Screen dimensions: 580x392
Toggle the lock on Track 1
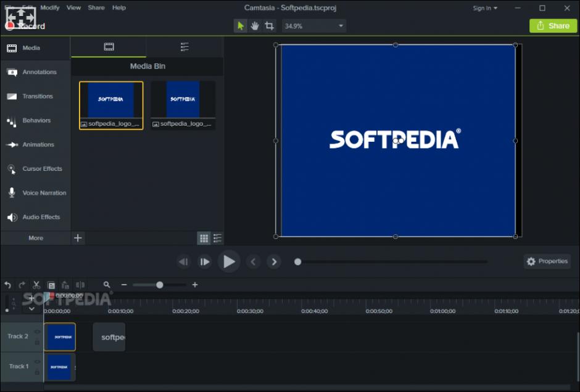point(37,372)
